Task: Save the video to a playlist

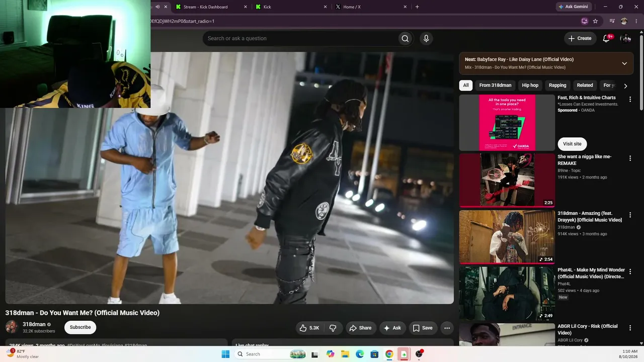Action: (x=423, y=328)
